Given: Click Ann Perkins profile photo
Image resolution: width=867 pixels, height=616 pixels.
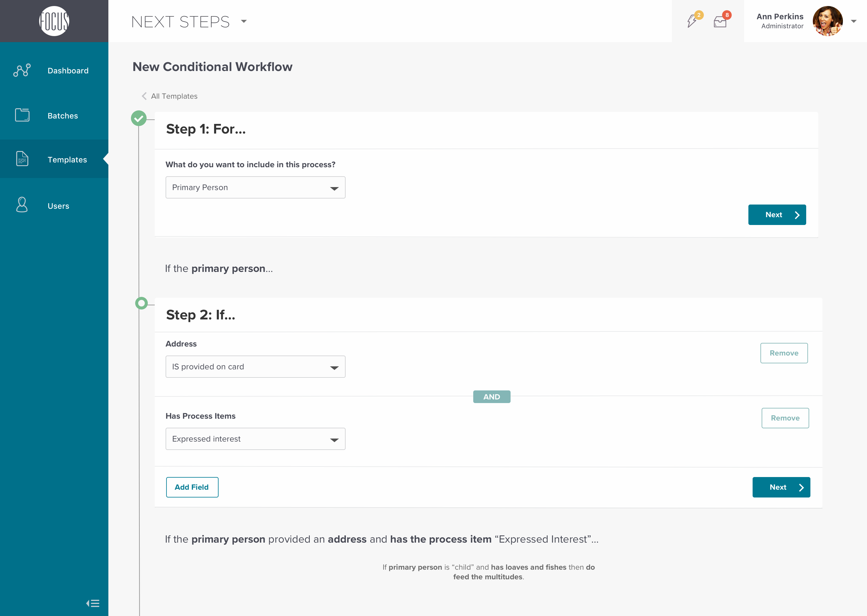Looking at the screenshot, I should pos(828,21).
